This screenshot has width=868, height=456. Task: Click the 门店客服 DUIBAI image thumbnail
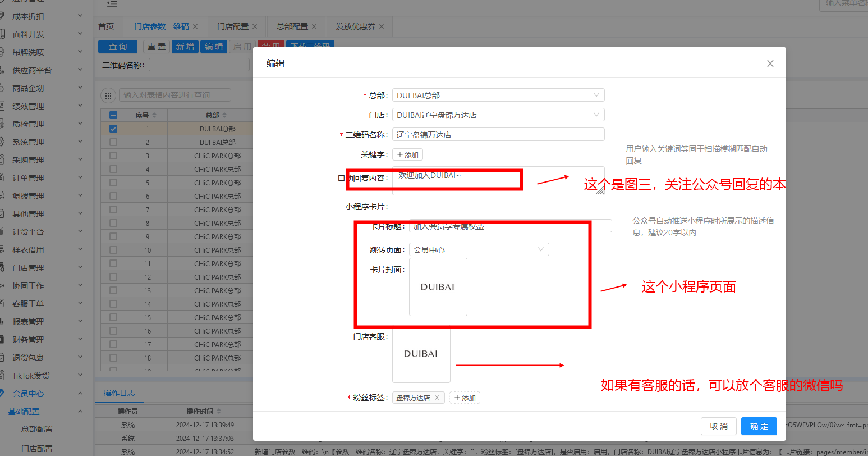pyautogui.click(x=421, y=354)
